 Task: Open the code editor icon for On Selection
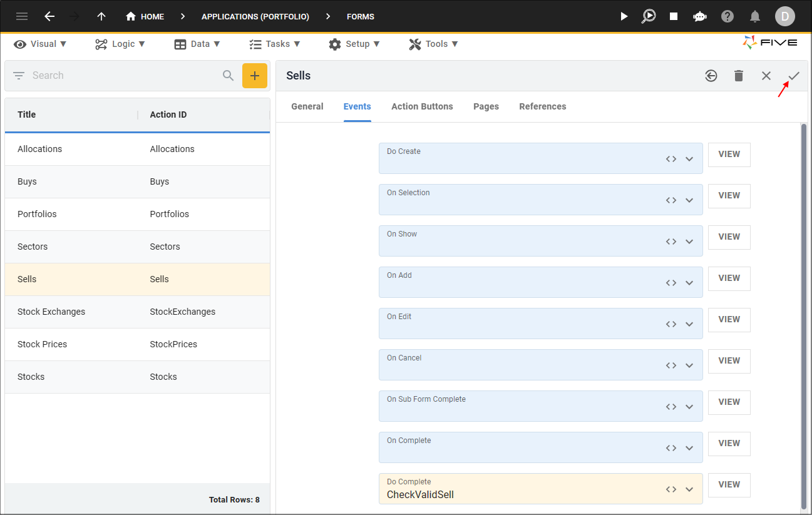[671, 200]
